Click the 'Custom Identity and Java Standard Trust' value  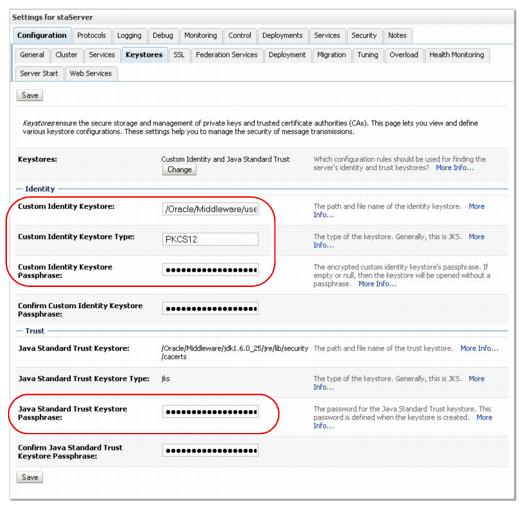tap(225, 159)
